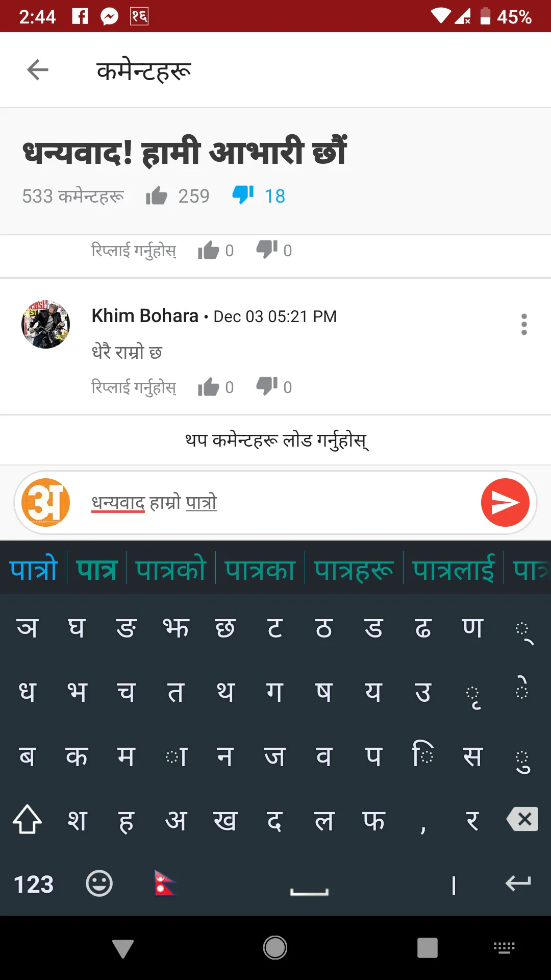Switch to the 123 numeric keyboard
Screen dimensions: 551x980
[34, 885]
